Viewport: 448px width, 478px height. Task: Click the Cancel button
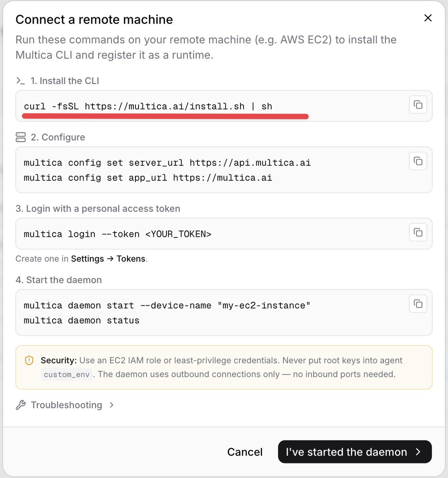245,452
